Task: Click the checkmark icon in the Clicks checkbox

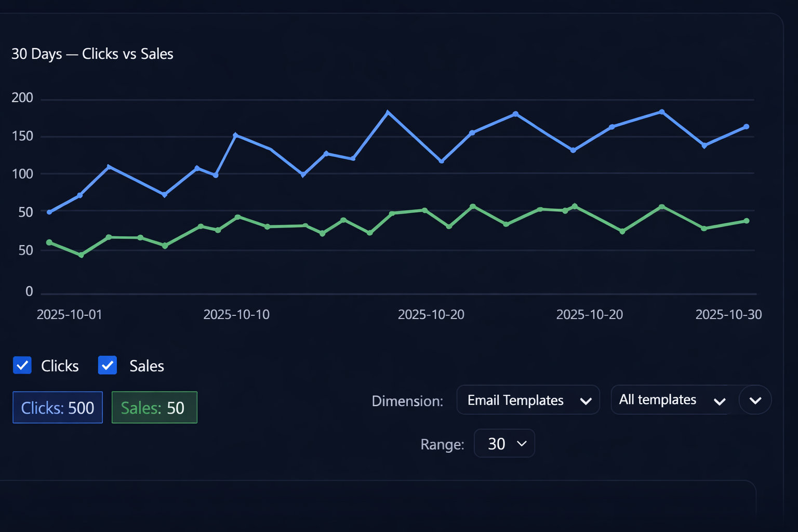Action: click(x=22, y=365)
